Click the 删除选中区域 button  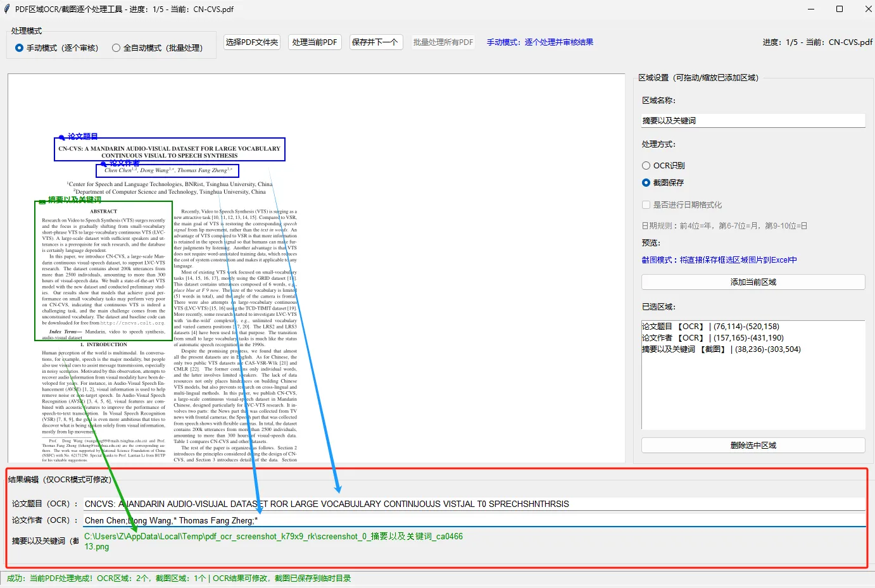click(753, 445)
